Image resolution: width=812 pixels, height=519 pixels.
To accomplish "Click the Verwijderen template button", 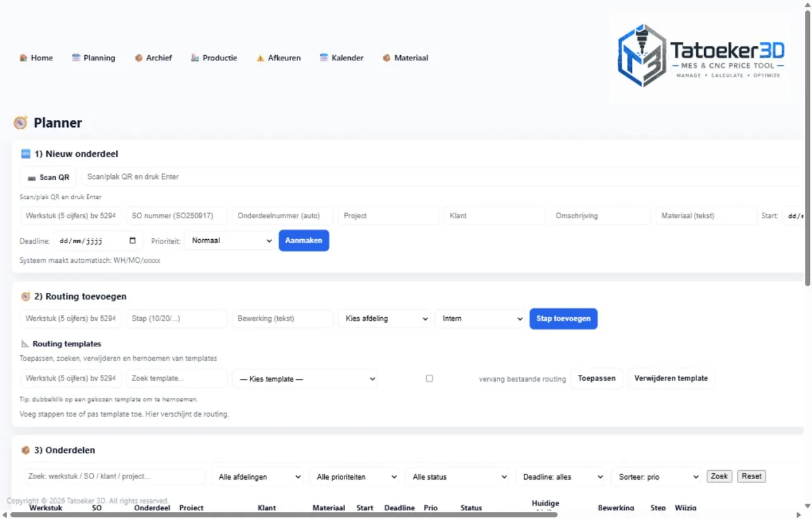I will [671, 378].
